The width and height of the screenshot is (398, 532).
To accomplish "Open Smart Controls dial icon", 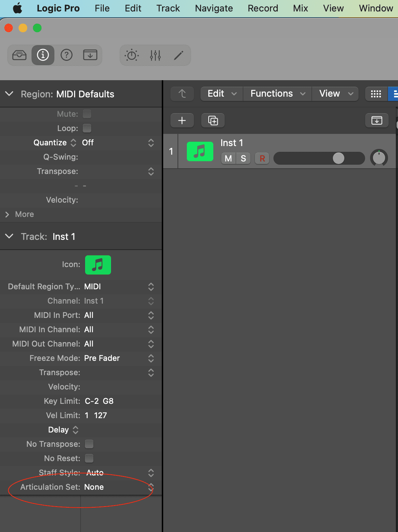I will pyautogui.click(x=132, y=55).
